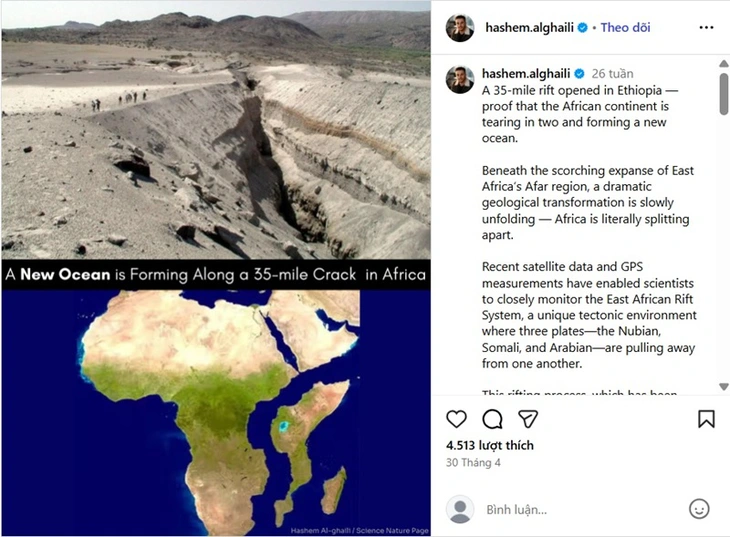Open the emoji picker in comment box
This screenshot has width=730, height=537.
pyautogui.click(x=699, y=509)
